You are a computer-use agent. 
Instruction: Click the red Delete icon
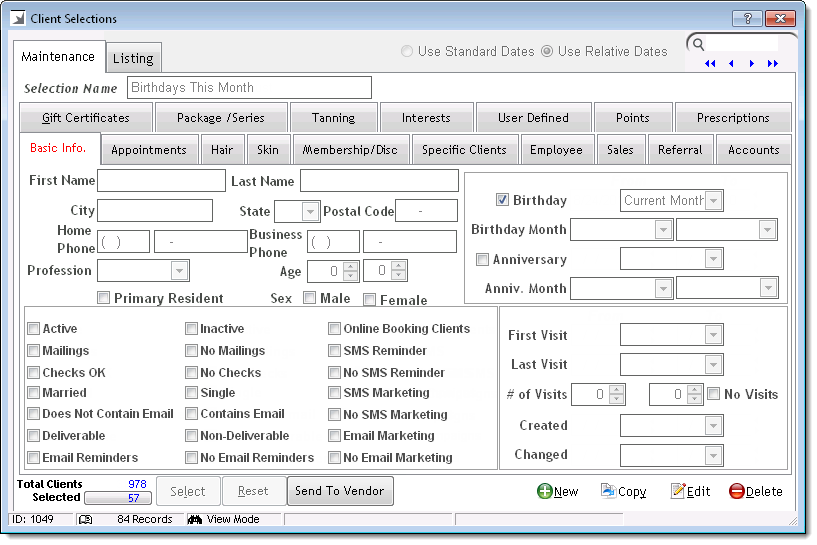coord(736,491)
